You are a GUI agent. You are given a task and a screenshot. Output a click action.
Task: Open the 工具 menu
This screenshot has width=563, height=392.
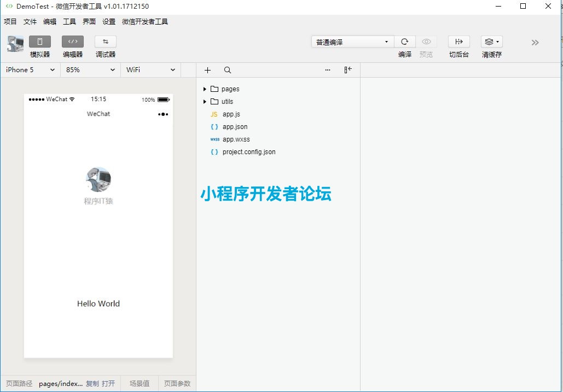(x=69, y=22)
